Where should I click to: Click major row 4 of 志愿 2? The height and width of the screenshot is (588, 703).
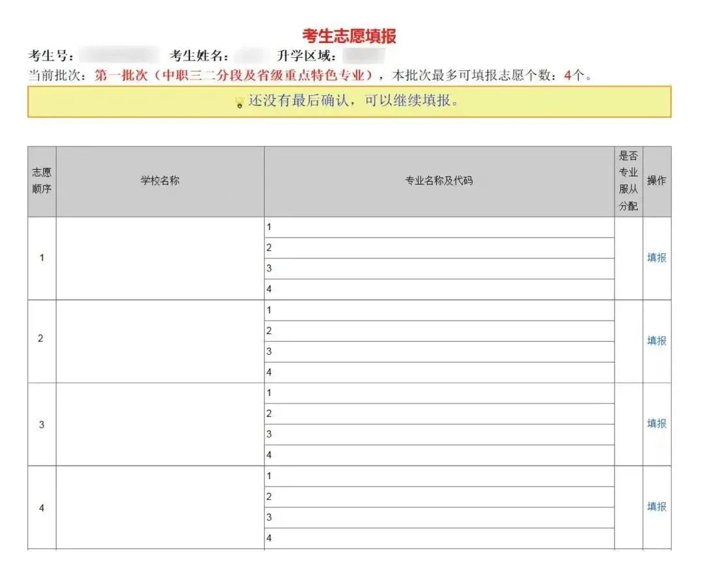[439, 372]
